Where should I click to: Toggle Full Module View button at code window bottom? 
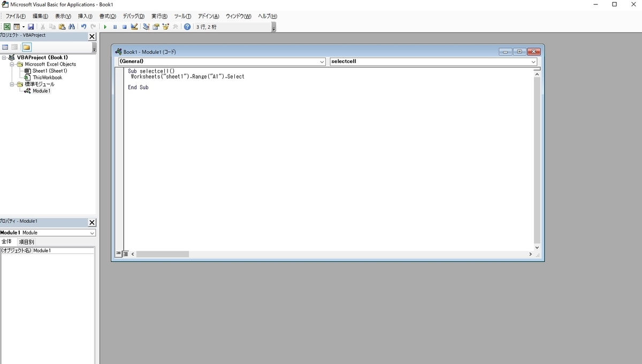pyautogui.click(x=125, y=254)
